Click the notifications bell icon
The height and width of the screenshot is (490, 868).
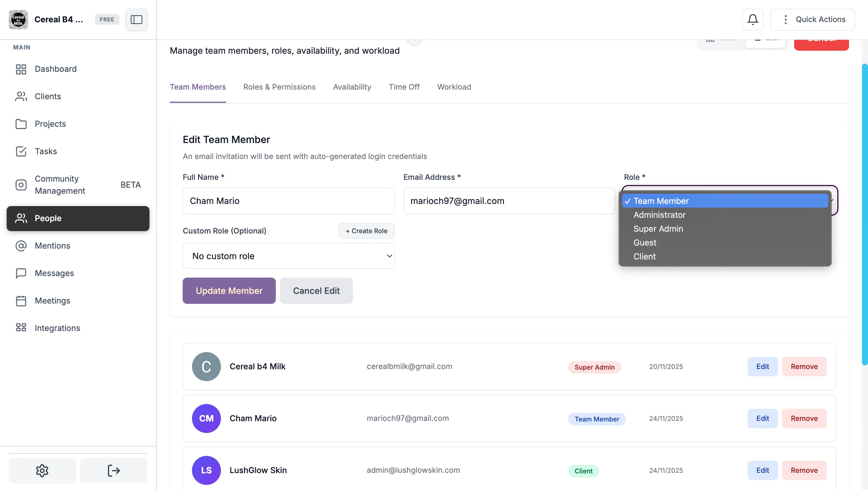(753, 20)
